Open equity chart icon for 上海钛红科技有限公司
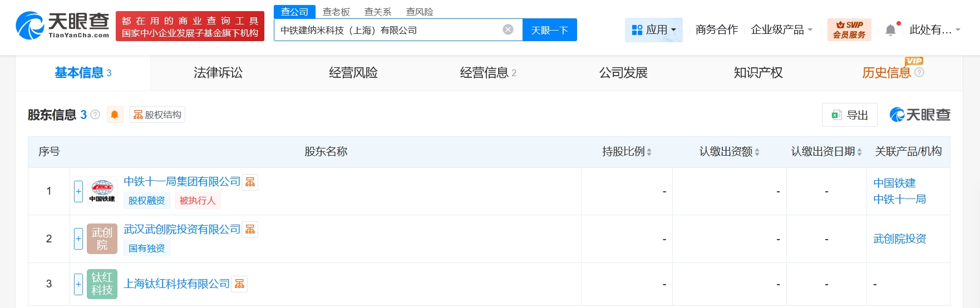The height and width of the screenshot is (308, 980). point(239,284)
